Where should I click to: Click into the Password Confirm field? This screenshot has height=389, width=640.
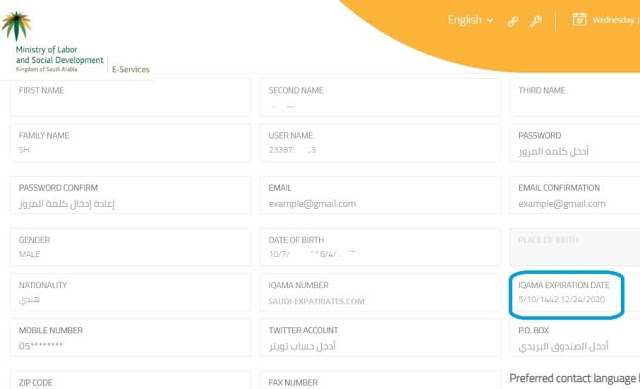click(x=130, y=195)
